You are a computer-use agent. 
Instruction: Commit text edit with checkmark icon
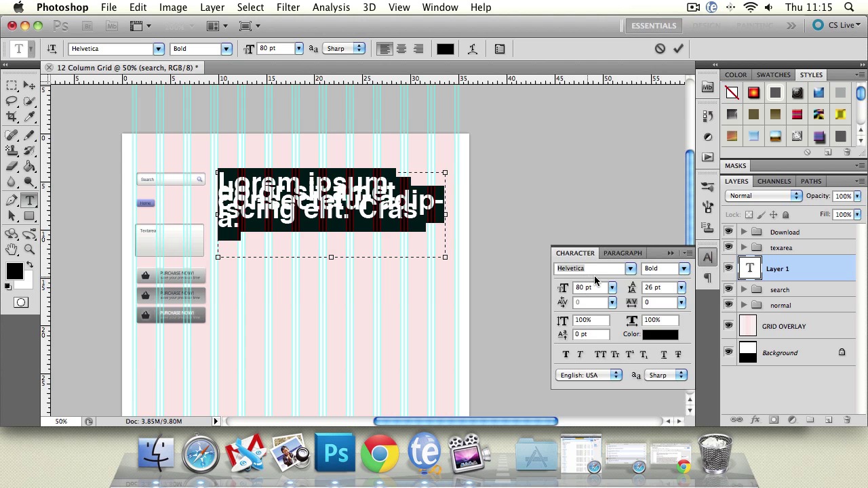(678, 49)
